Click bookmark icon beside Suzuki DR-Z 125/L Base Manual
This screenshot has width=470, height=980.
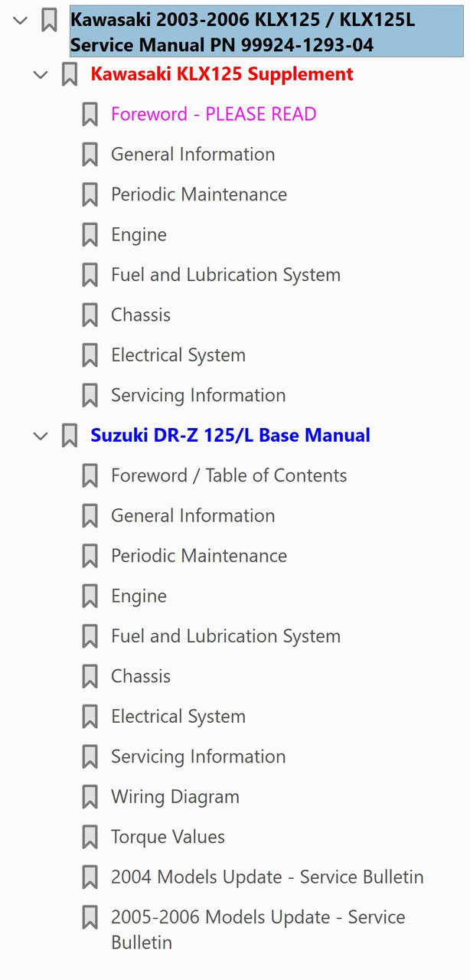[69, 436]
